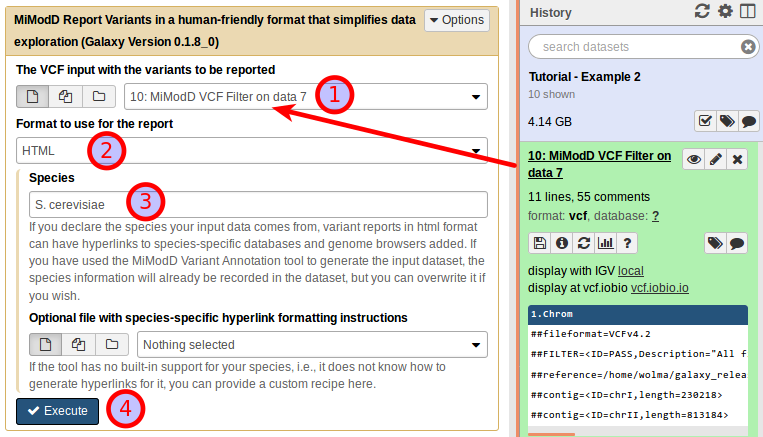The height and width of the screenshot is (437, 763).
Task: Click the ##contig=<ID=chrII,length=813184> line
Action: click(x=629, y=415)
